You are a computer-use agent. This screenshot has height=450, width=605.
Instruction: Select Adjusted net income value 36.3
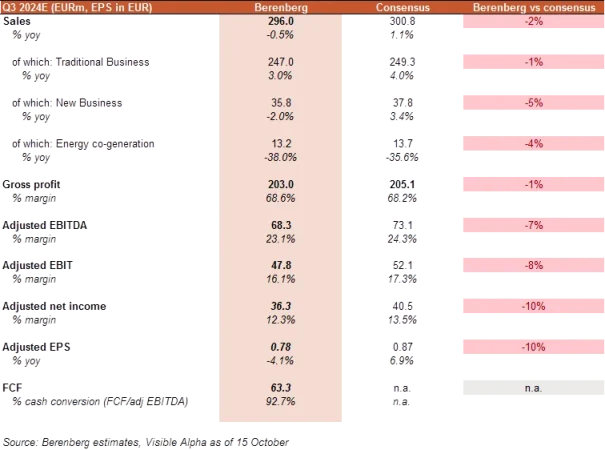pos(280,306)
